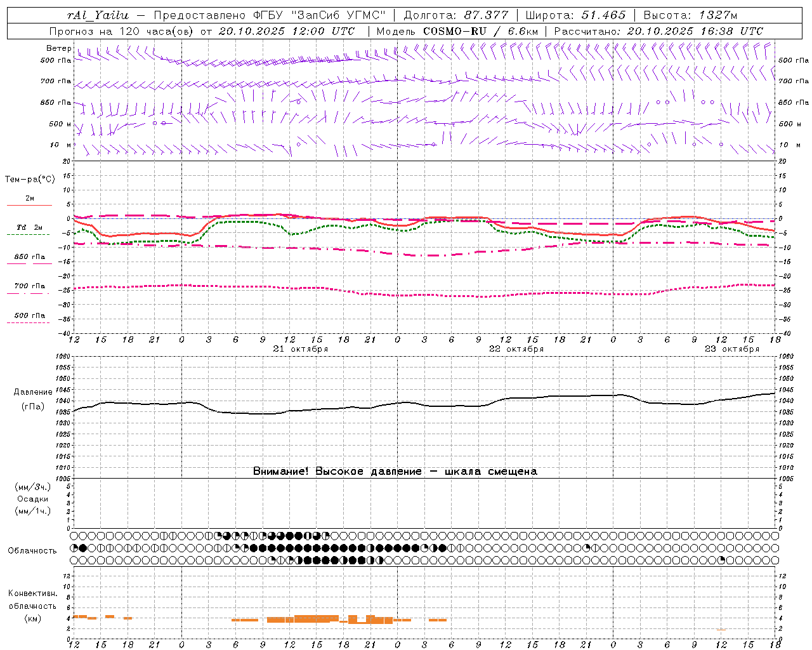Viewport: 812px width, 650px height.
Task: Select the Тем-ра(°C) temperature panel label
Action: 30,180
